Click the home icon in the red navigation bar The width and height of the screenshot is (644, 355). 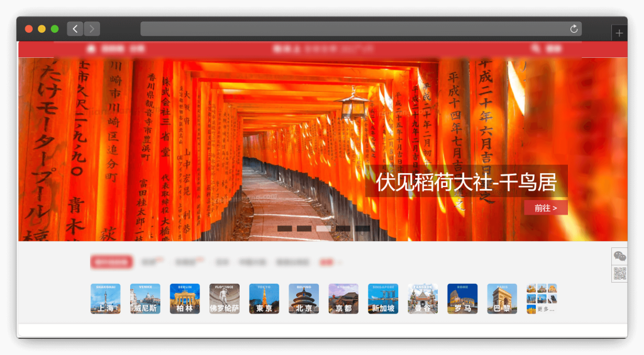click(x=91, y=49)
